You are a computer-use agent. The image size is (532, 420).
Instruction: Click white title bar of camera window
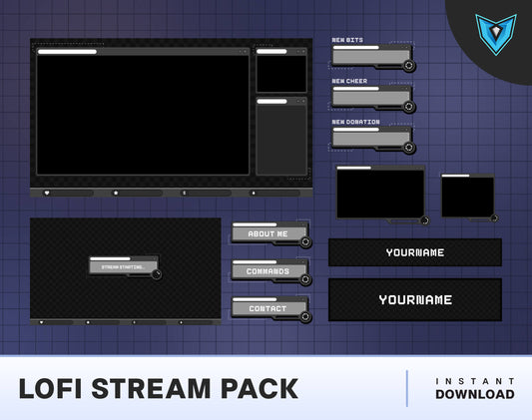[271, 52]
